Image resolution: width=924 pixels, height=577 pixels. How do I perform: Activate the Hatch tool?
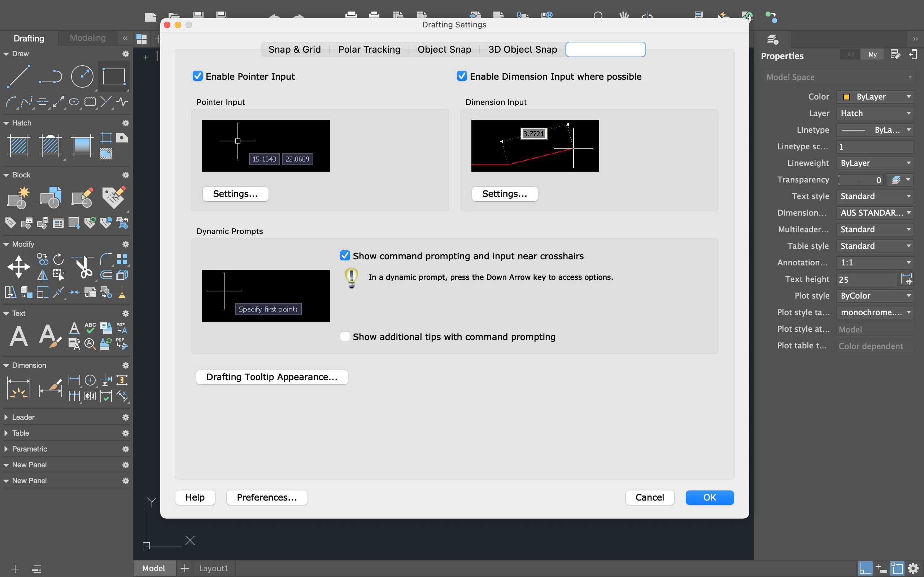tap(18, 145)
